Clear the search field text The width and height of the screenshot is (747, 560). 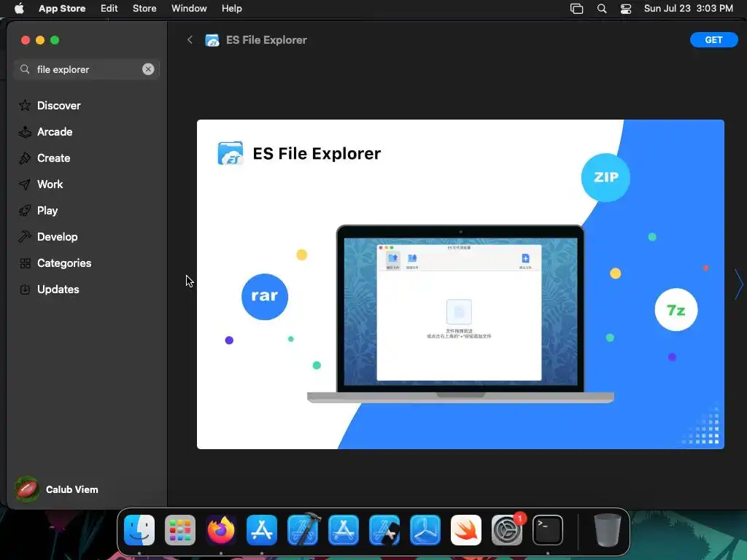click(148, 69)
